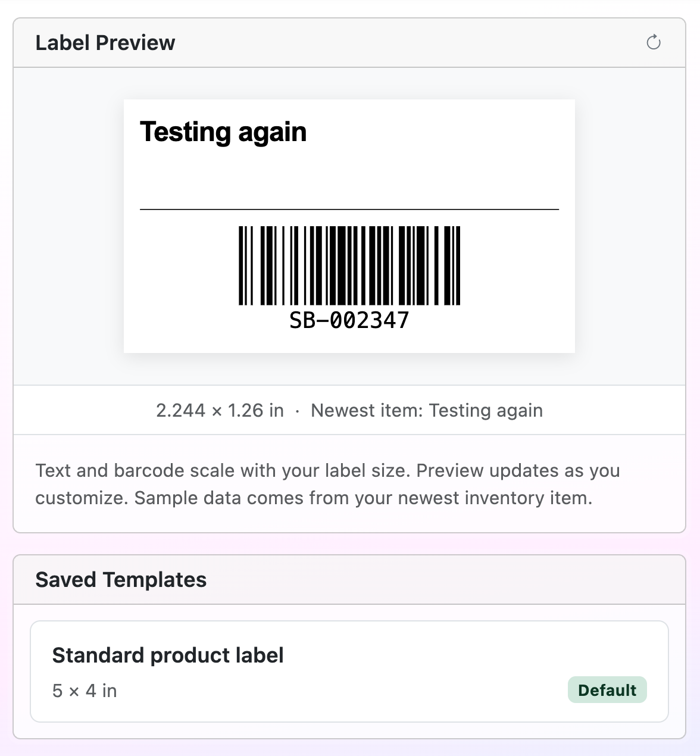Click the dot separator in preview caption
Image resolution: width=700 pixels, height=756 pixels.
click(298, 411)
